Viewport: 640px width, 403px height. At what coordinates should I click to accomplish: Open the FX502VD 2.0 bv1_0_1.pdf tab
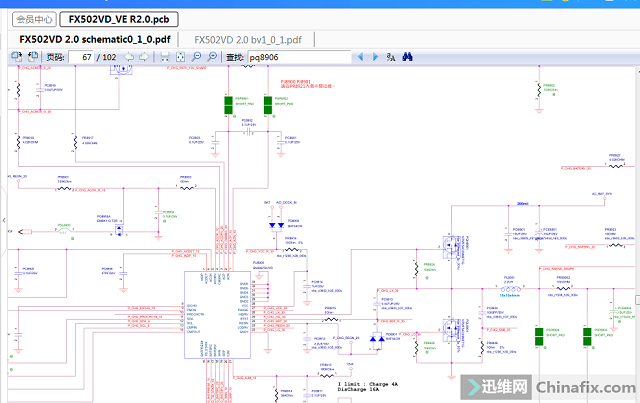253,38
